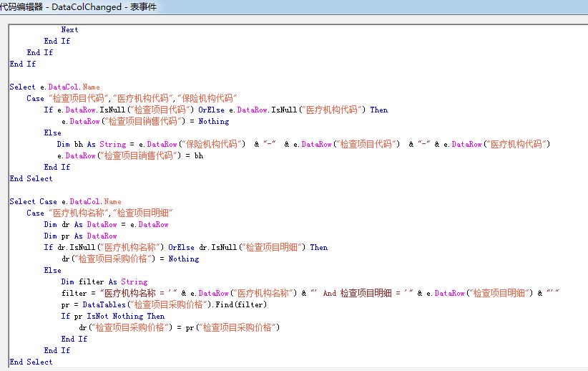Click the string "检查项目代码" in the first Case line
Screen dimensions: 588x371
[x=79, y=98]
